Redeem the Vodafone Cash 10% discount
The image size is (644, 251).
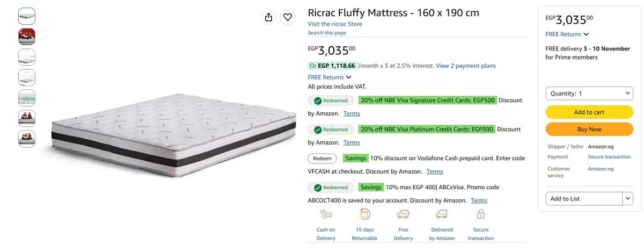(x=323, y=159)
